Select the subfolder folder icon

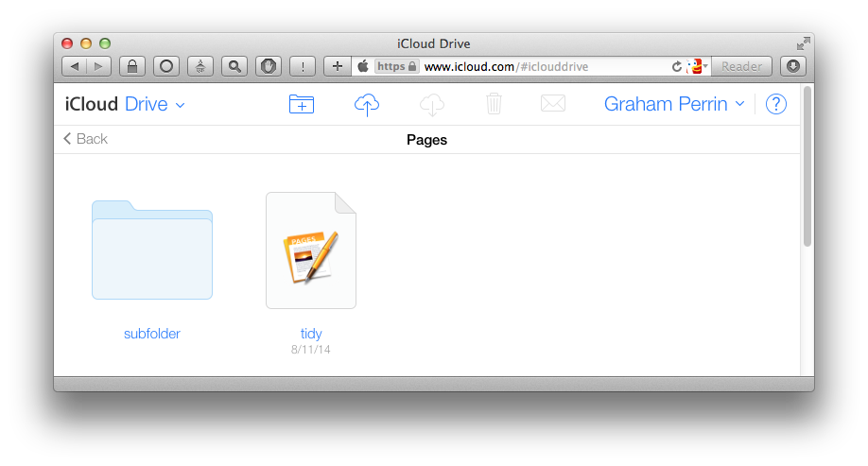(x=152, y=250)
